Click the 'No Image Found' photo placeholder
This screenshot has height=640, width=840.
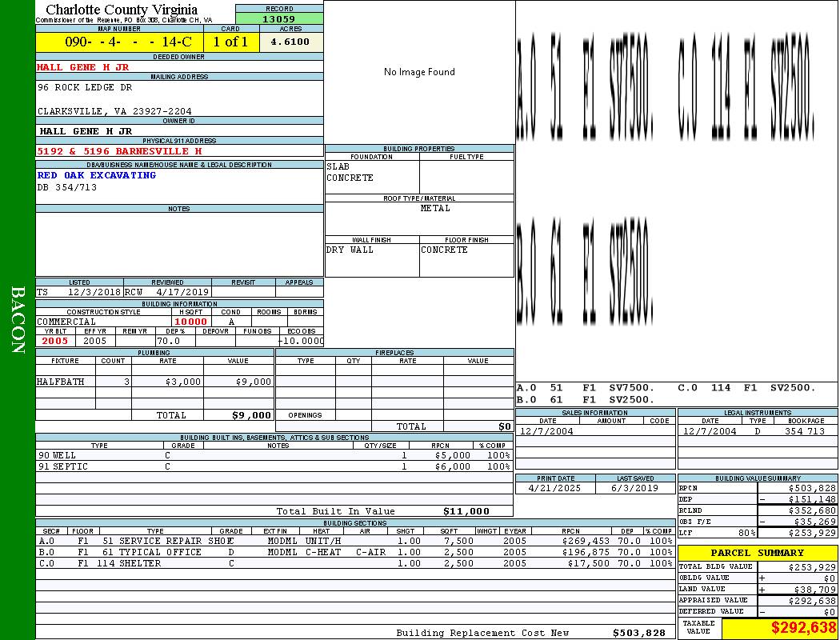(x=419, y=72)
